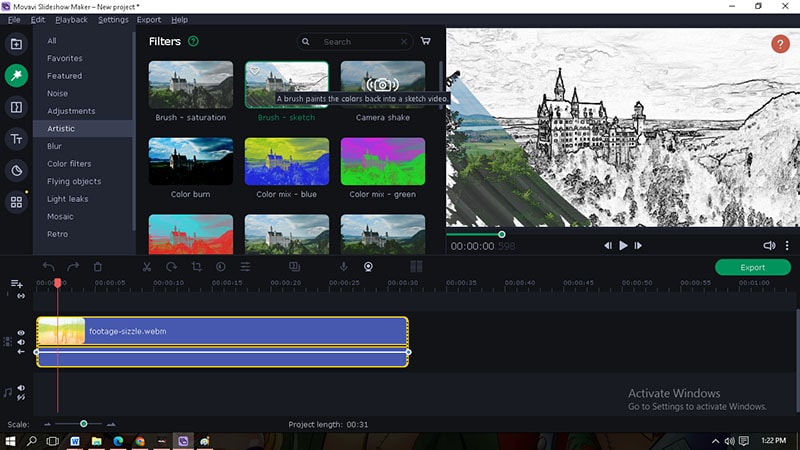Split clip with the scissors tool
Screen dimensions: 800x450
tap(146, 266)
